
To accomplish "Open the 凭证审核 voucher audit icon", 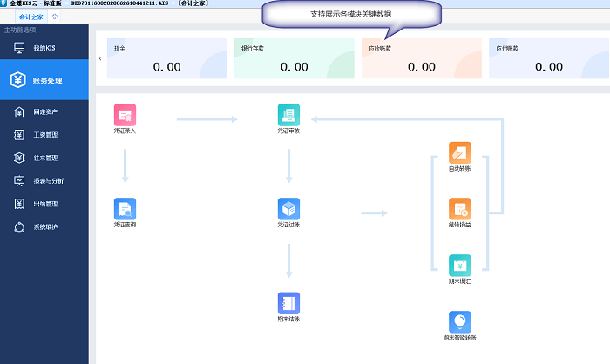I will (x=288, y=115).
